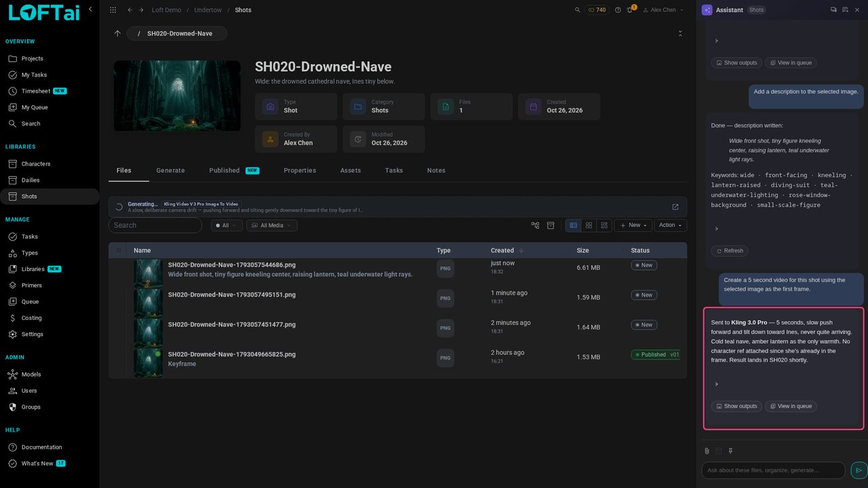The height and width of the screenshot is (488, 868).
Task: Switch to grid view layout
Action: [x=589, y=225]
